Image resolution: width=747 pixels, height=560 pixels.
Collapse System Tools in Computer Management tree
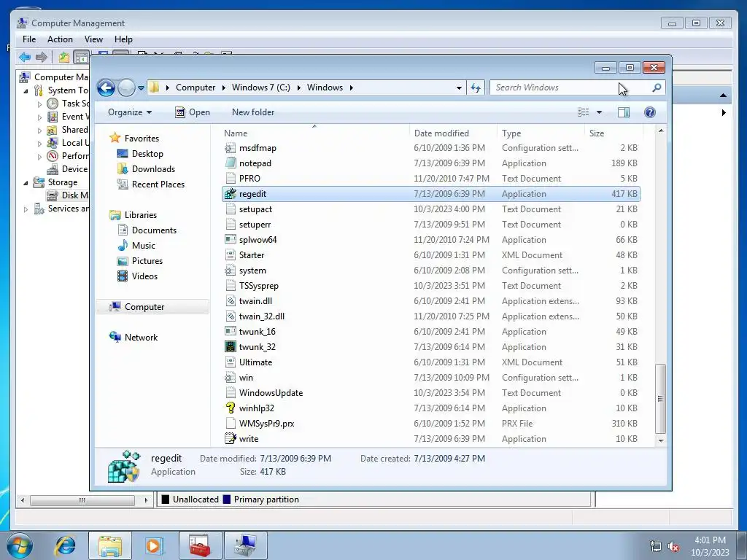click(x=26, y=91)
